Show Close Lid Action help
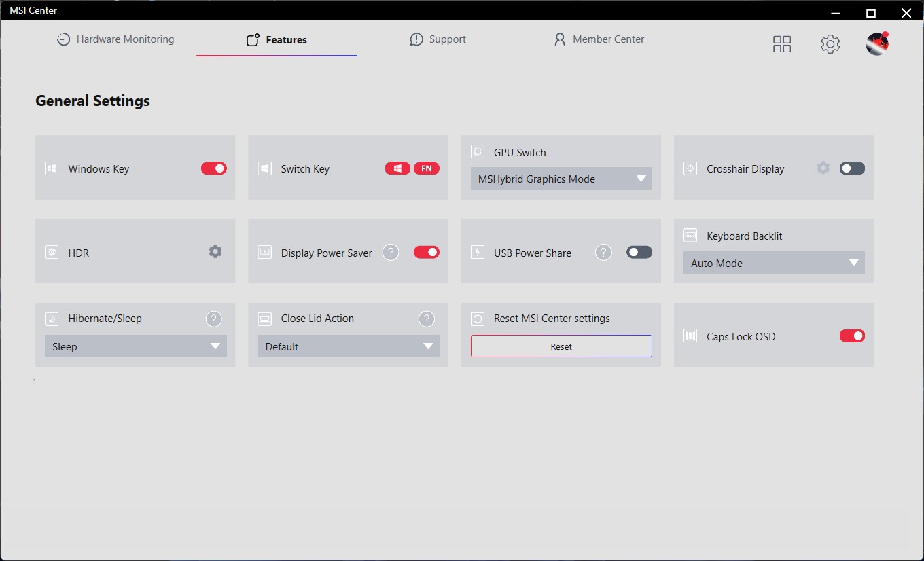 coord(427,319)
